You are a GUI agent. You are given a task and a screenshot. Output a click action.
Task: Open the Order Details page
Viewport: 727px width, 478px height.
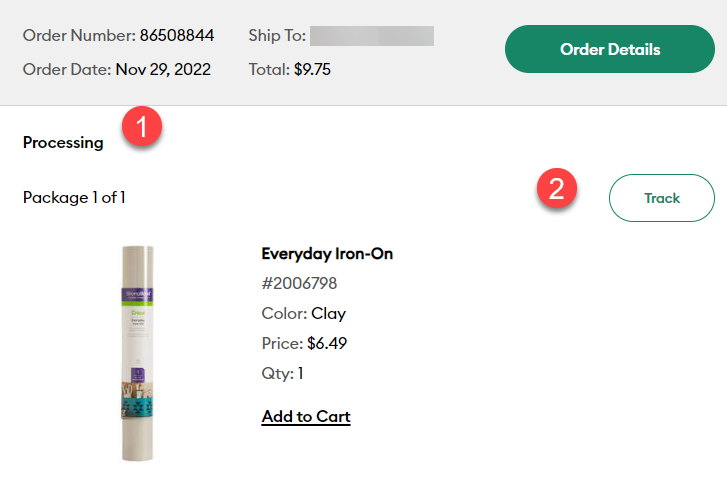pyautogui.click(x=610, y=49)
